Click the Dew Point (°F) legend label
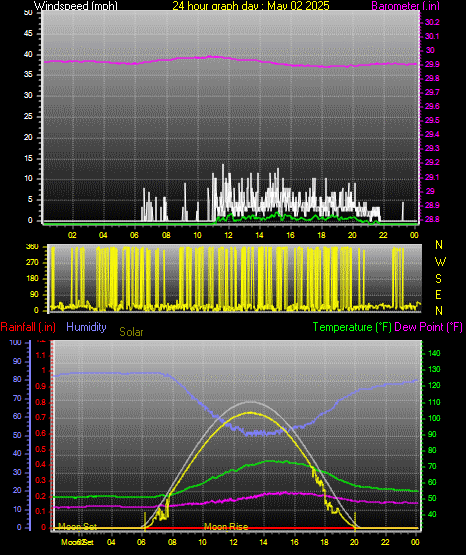466x555 pixels. coord(428,327)
